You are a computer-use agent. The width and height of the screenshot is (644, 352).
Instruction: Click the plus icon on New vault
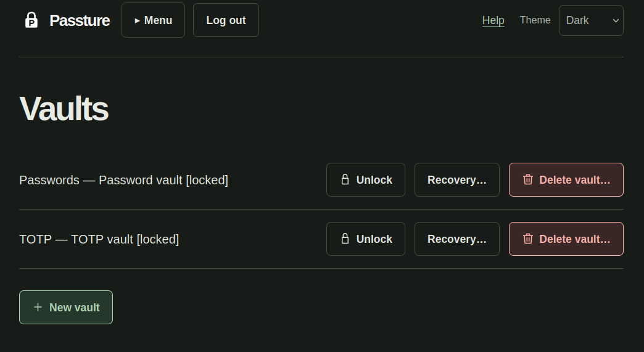[x=38, y=307]
